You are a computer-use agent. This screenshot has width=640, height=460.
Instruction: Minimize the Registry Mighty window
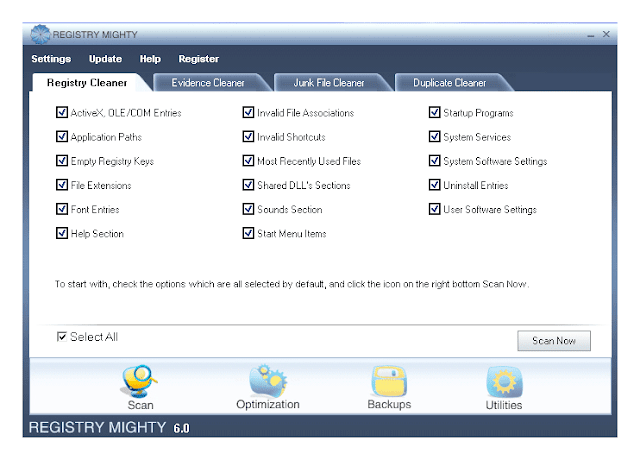click(591, 36)
